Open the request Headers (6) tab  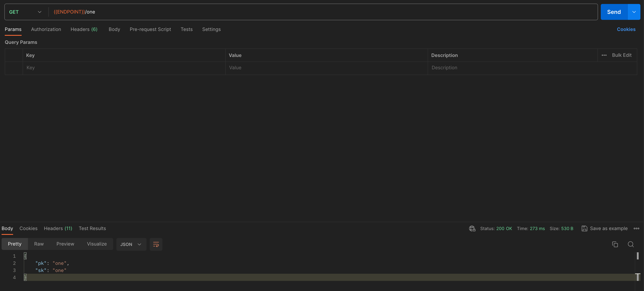(84, 29)
